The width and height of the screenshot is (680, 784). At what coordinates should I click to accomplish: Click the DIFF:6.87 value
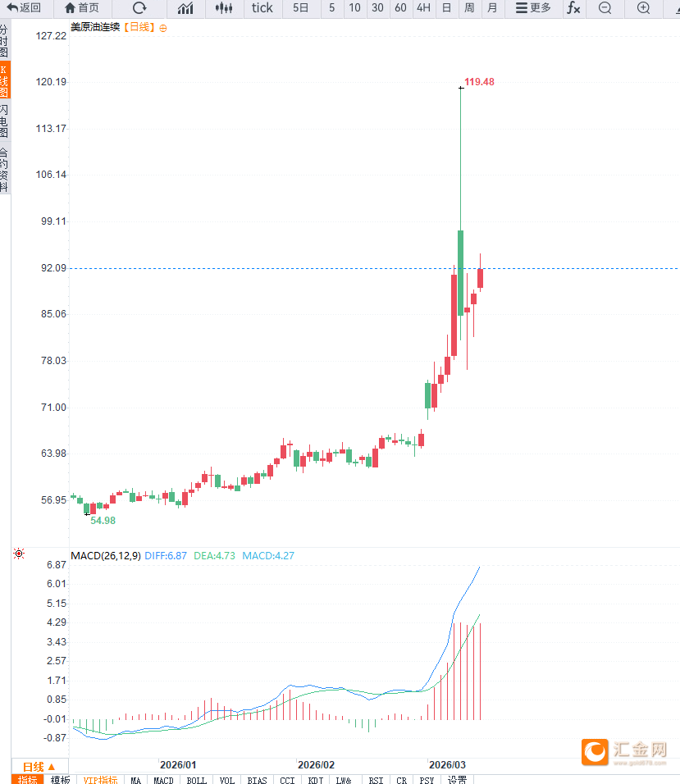coord(166,555)
